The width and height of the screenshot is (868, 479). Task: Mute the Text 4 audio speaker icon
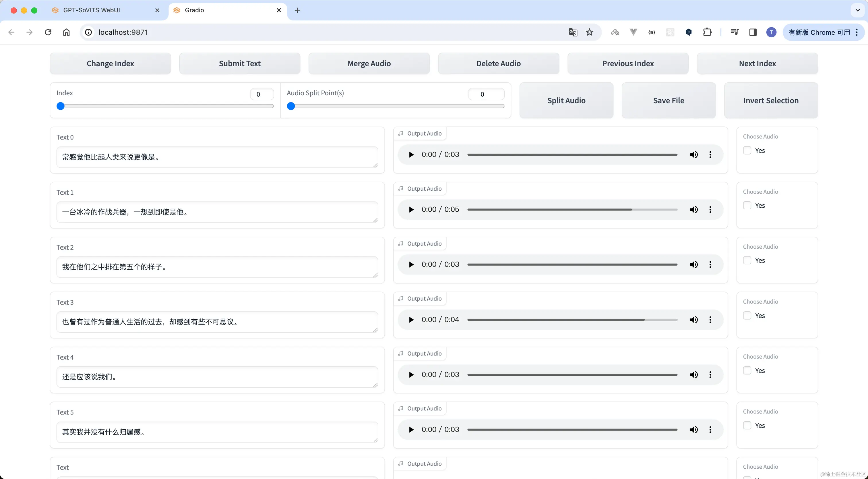(694, 374)
